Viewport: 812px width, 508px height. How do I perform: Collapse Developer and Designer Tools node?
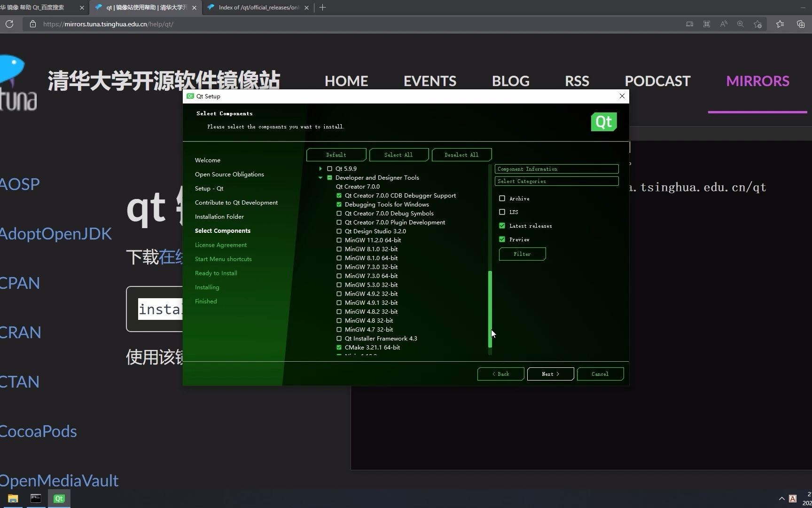point(320,177)
